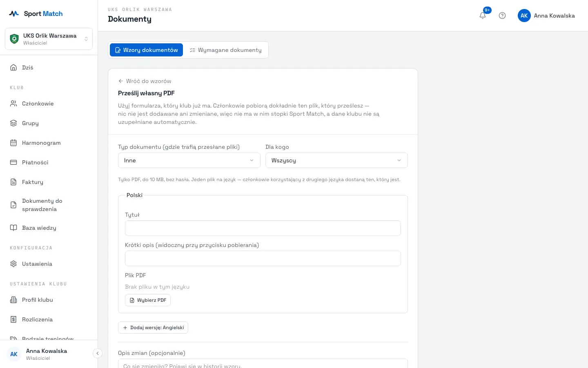This screenshot has width=588, height=368.
Task: Click the Harmonogram calendar icon
Action: (x=13, y=143)
